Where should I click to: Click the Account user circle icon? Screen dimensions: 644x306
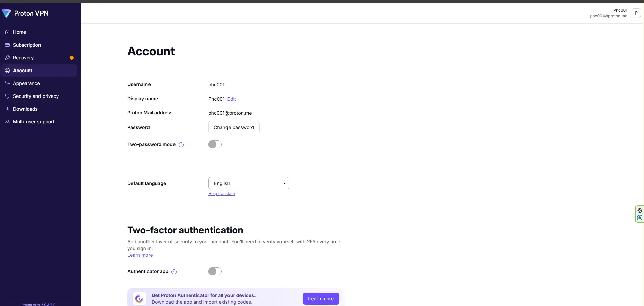click(7, 71)
